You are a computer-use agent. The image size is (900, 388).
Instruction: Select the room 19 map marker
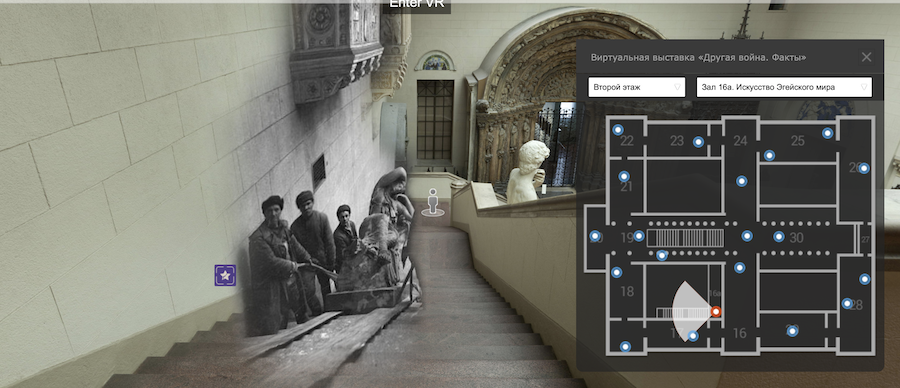pos(639,236)
